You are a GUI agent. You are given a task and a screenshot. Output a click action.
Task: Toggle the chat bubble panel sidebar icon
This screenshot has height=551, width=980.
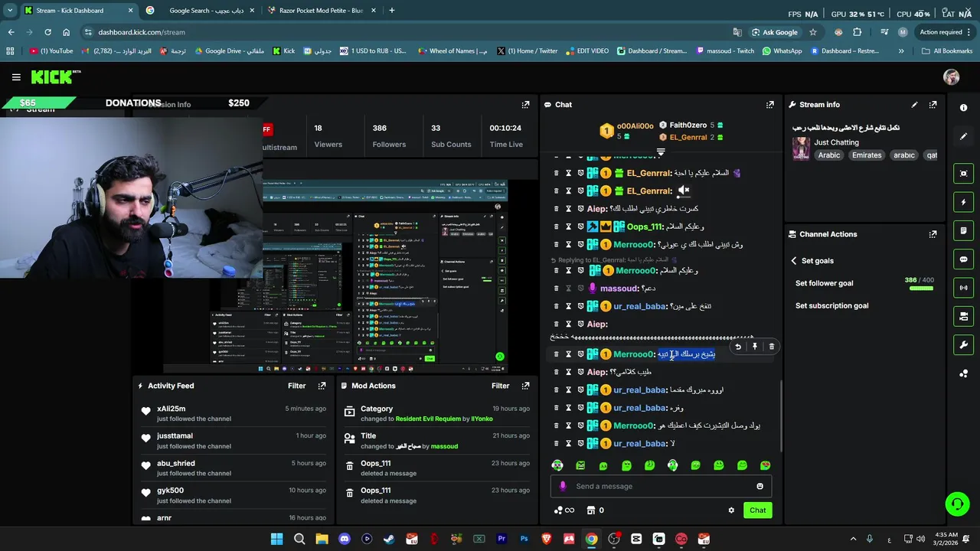963,259
